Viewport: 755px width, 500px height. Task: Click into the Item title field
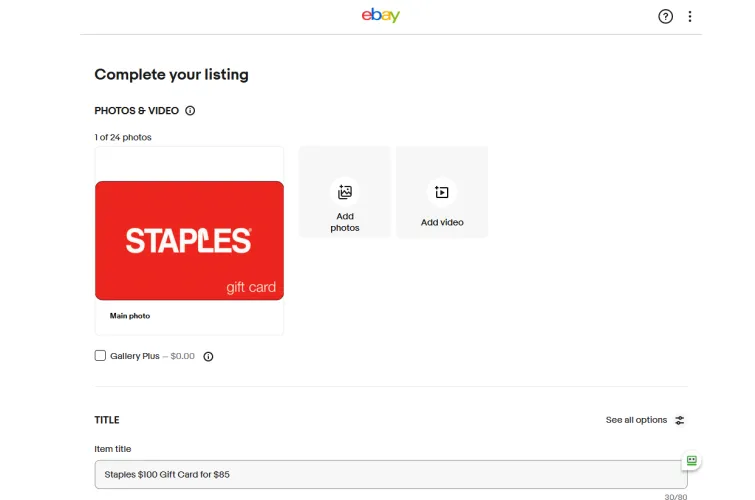(x=391, y=474)
